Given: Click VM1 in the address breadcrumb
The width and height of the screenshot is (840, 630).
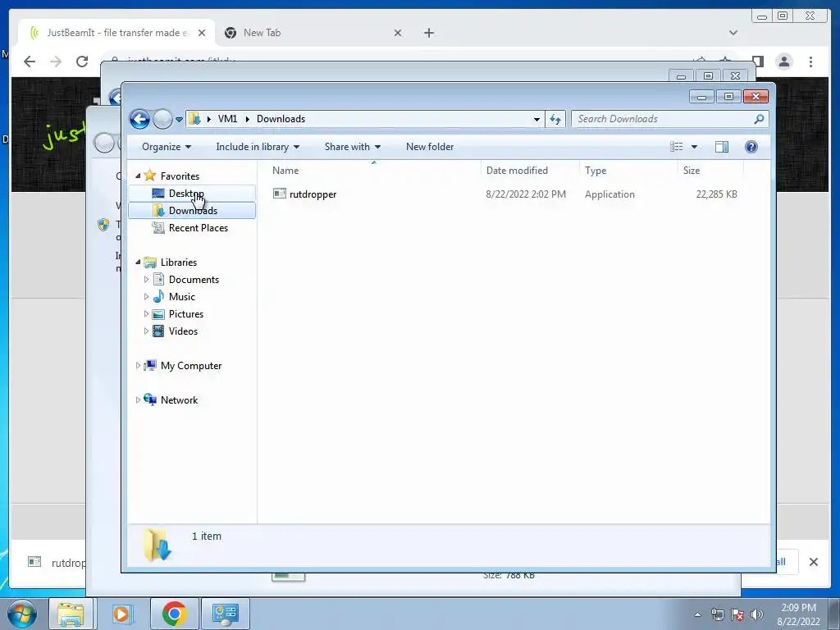Looking at the screenshot, I should click(x=227, y=119).
